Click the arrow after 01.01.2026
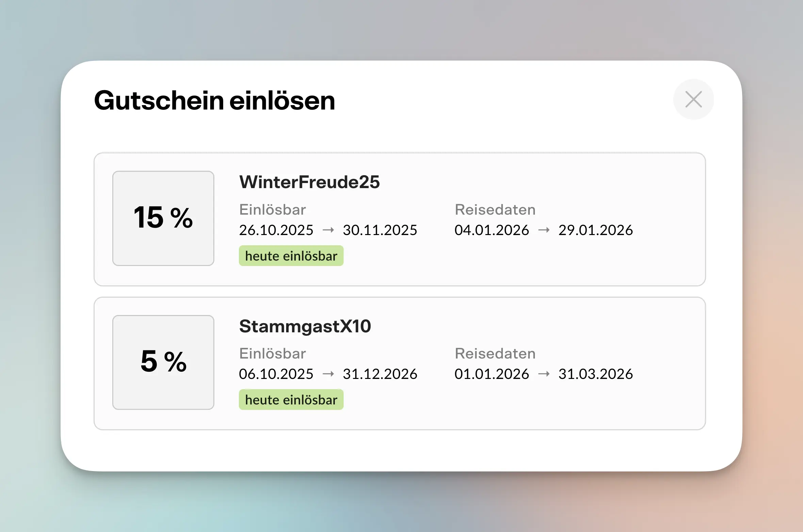803x532 pixels. click(544, 374)
